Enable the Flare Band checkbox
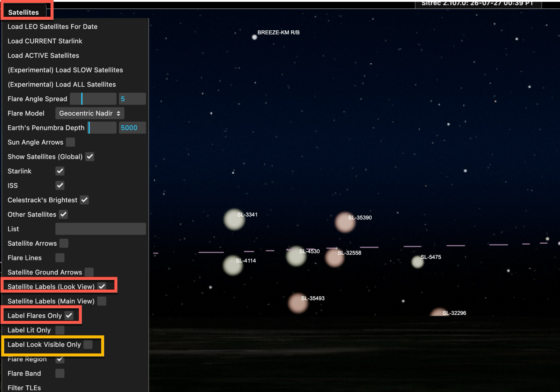Viewport: 560px width, 392px height. pos(60,373)
